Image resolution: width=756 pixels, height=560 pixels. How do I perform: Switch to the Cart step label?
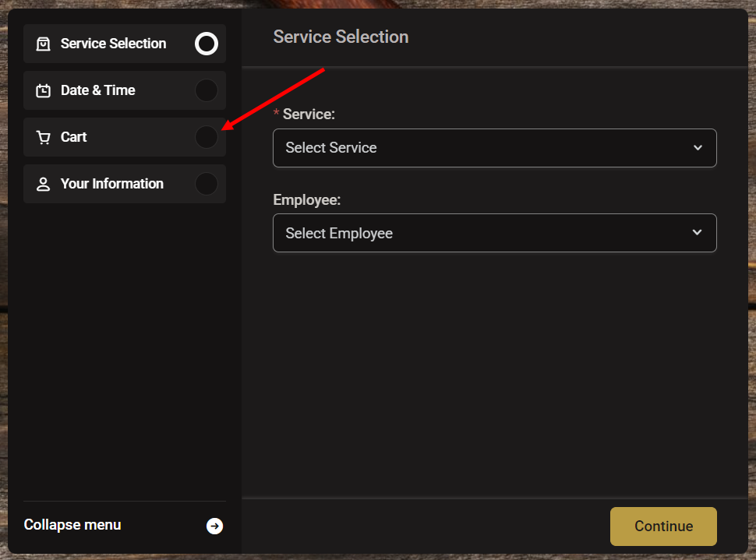(74, 137)
